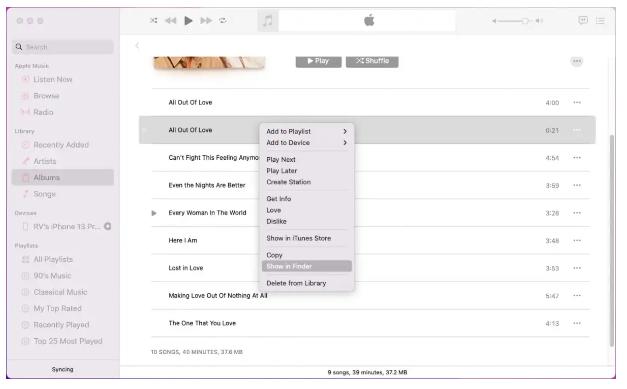Open more options for the 4:00 All Out Of Love
The width and height of the screenshot is (627, 389).
coord(577,103)
